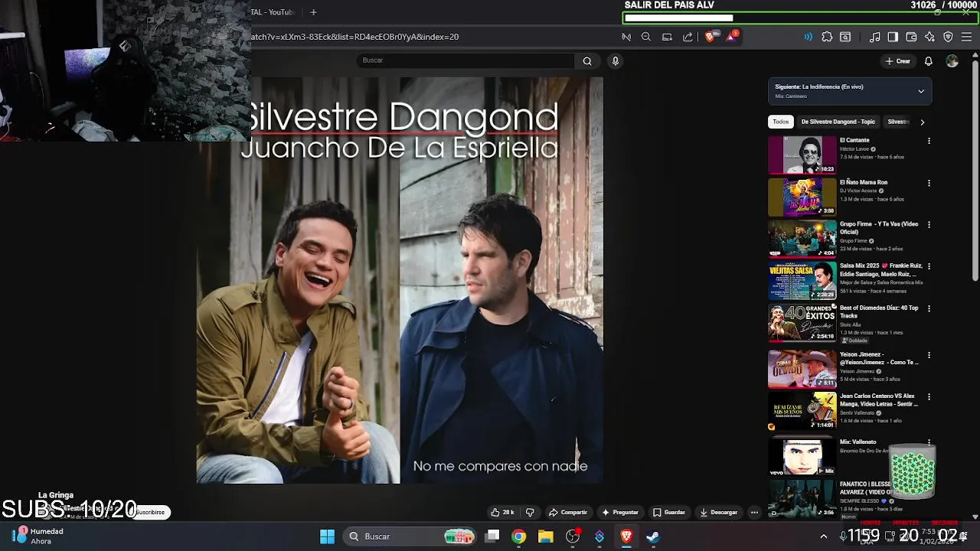The height and width of the screenshot is (551, 980).
Task: Open Task View from taskbar
Action: [492, 536]
